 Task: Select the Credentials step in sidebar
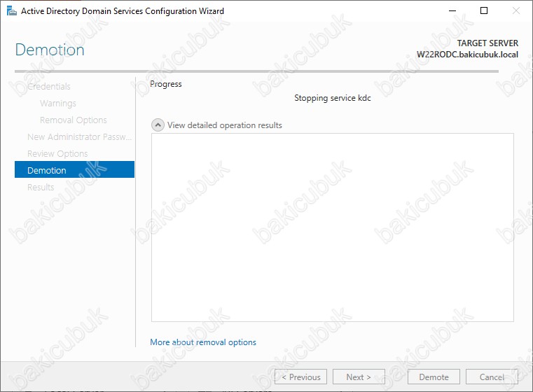tap(48, 86)
